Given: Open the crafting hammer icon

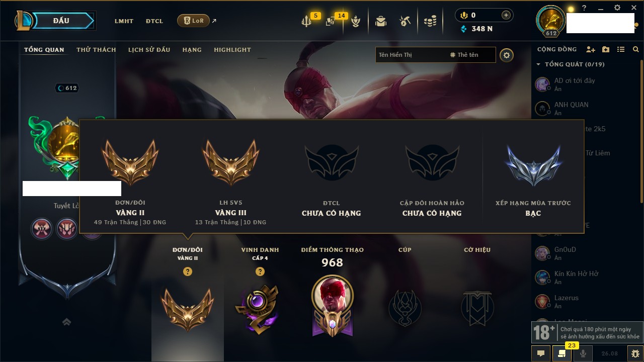Looking at the screenshot, I should (x=405, y=21).
